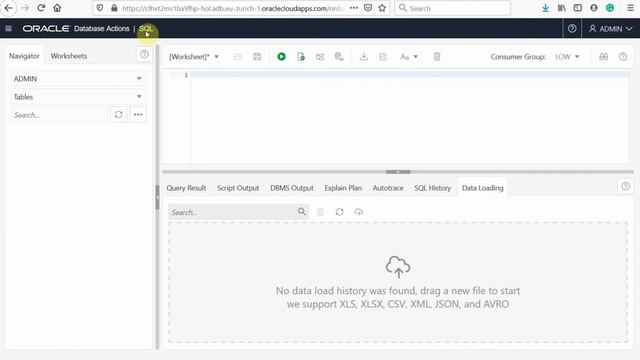Open the DBMS Output tab
The width and height of the screenshot is (640, 360).
point(292,188)
